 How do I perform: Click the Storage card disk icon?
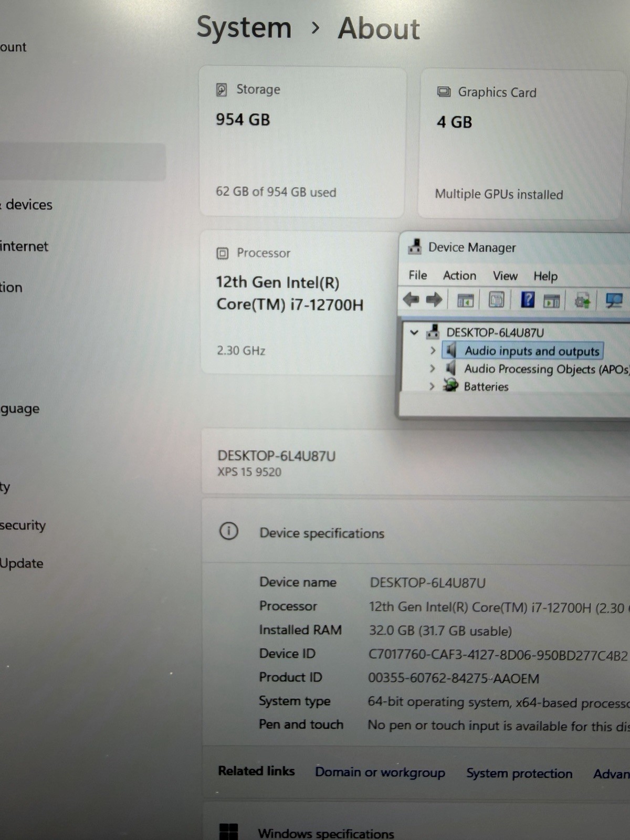pos(222,90)
